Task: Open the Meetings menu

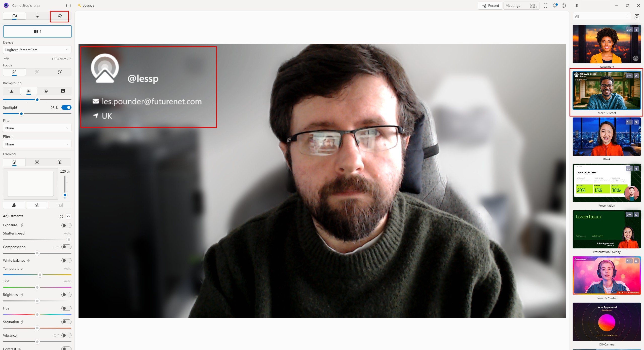Action: [513, 5]
